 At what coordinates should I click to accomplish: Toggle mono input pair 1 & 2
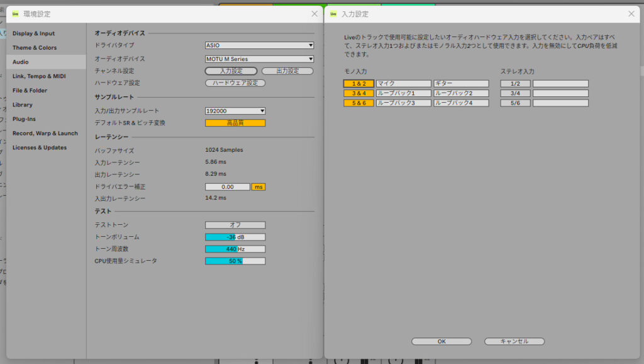[x=358, y=84]
